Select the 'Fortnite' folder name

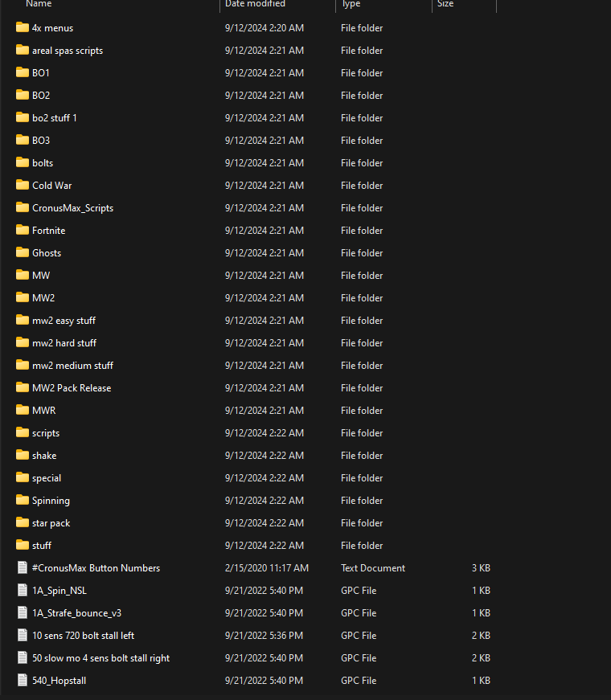point(49,231)
